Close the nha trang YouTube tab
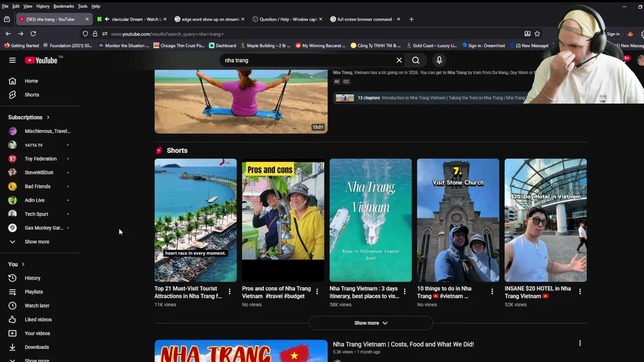This screenshot has height=362, width=644. tap(87, 19)
